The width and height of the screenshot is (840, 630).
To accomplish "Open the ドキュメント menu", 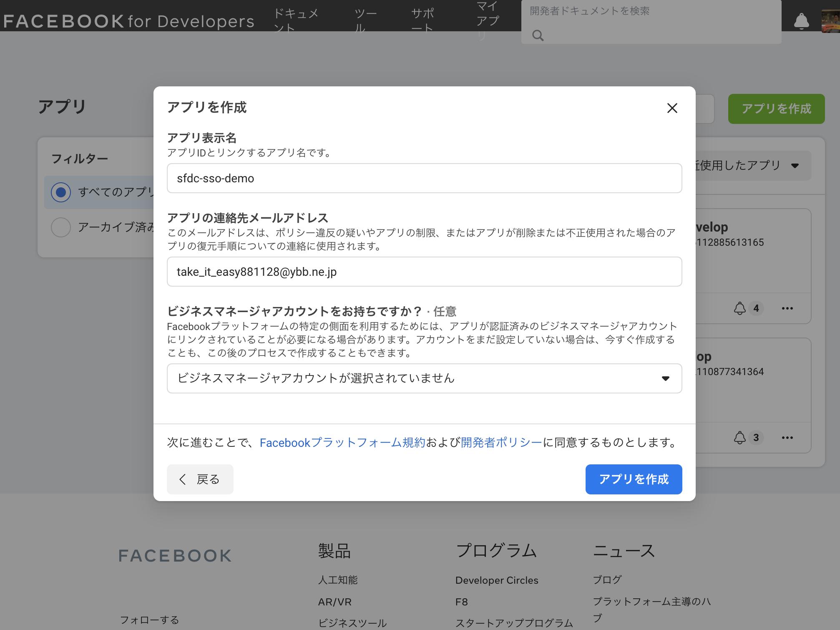I will pyautogui.click(x=296, y=21).
